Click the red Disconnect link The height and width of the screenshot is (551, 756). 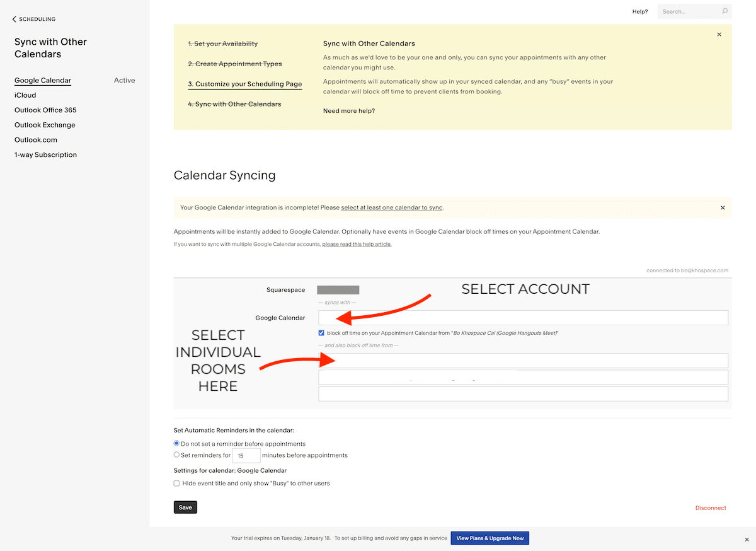pos(711,508)
